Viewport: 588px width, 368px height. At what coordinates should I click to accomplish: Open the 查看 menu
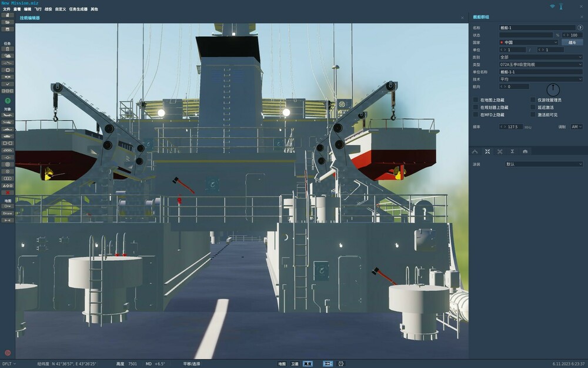pos(17,9)
